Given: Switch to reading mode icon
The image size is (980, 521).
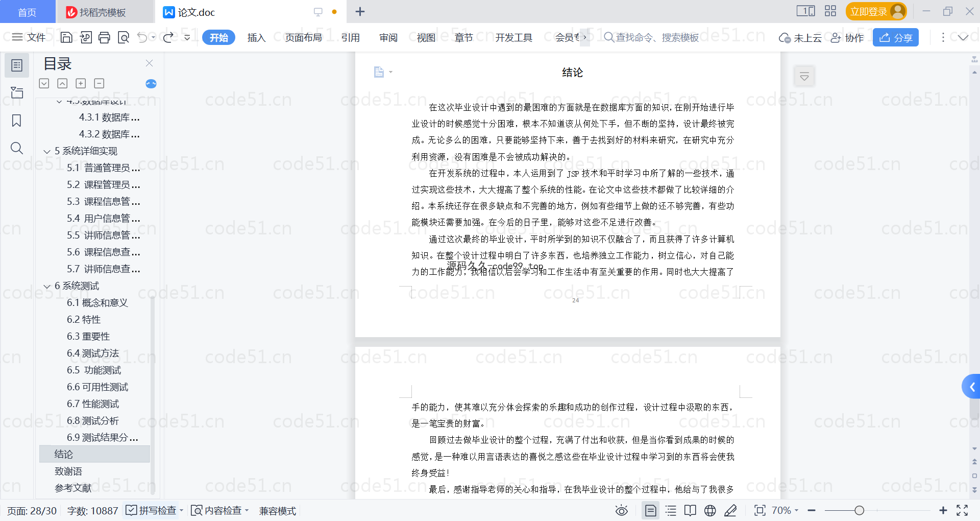Looking at the screenshot, I should (x=690, y=510).
